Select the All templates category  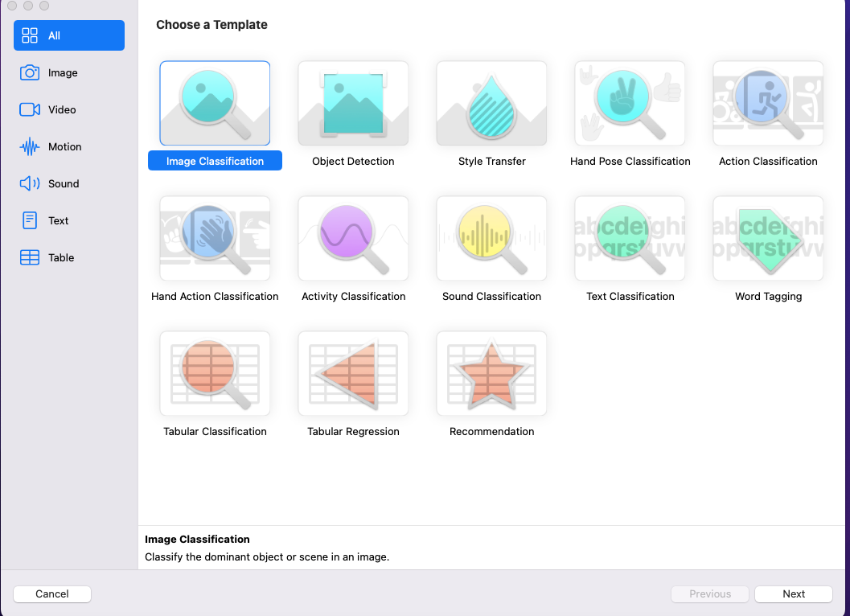[68, 35]
